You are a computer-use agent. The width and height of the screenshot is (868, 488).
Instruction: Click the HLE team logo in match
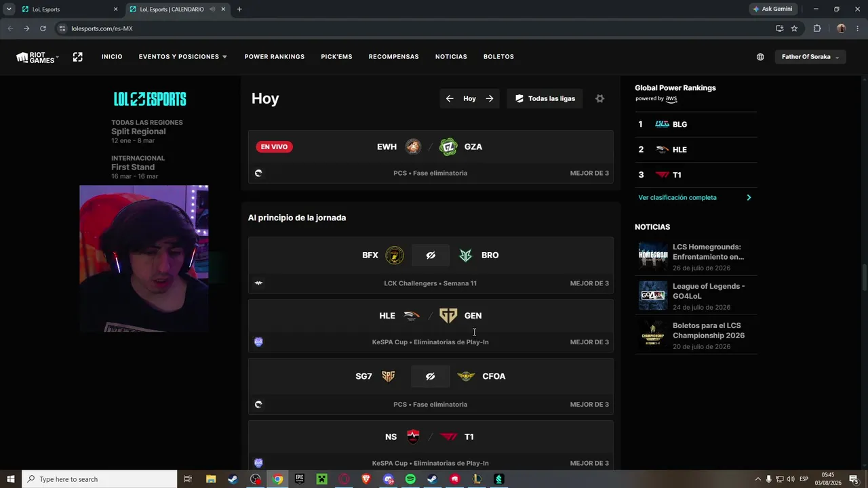(412, 316)
